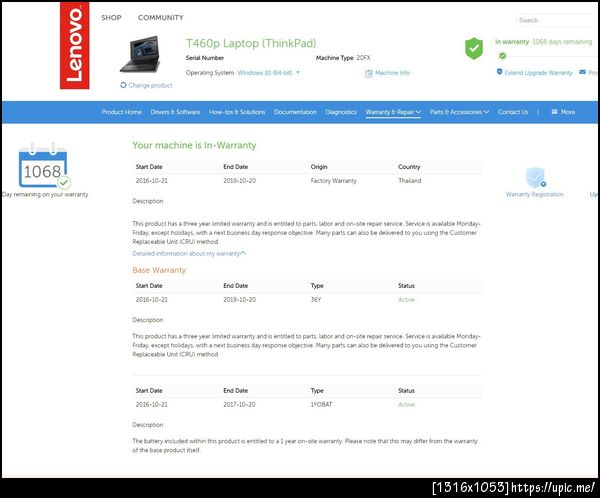Click the Change product refresh icon
The height and width of the screenshot is (498, 600).
pos(123,85)
